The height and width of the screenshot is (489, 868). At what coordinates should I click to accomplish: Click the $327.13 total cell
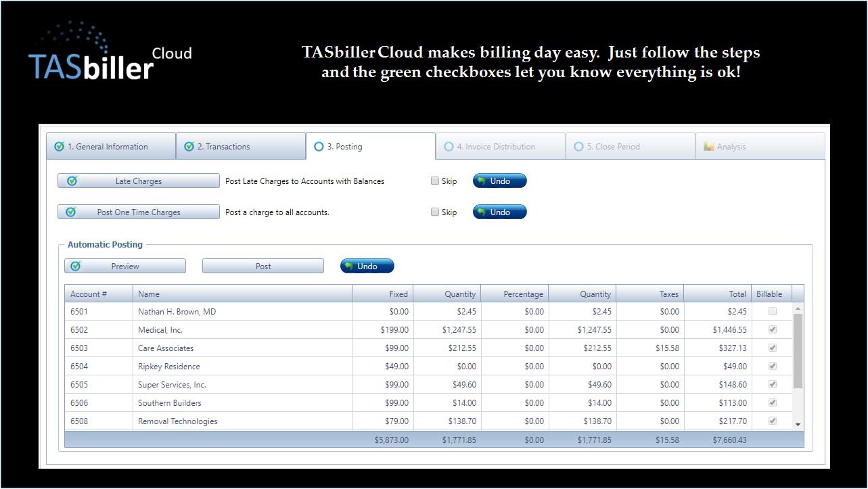(x=718, y=348)
